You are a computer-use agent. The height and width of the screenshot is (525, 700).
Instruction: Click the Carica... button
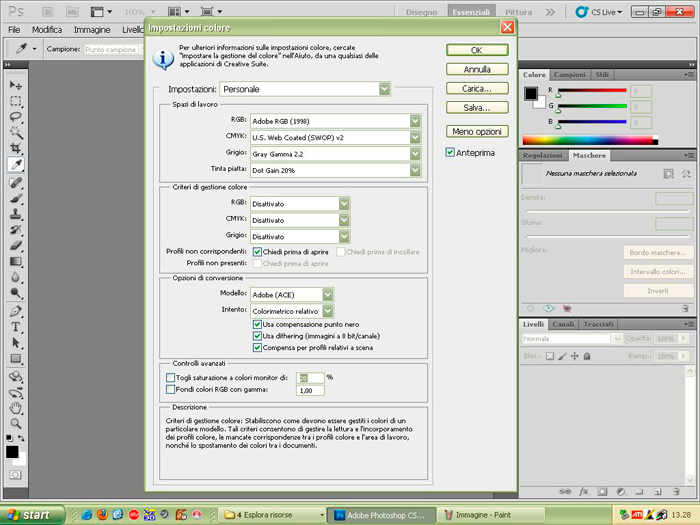477,88
